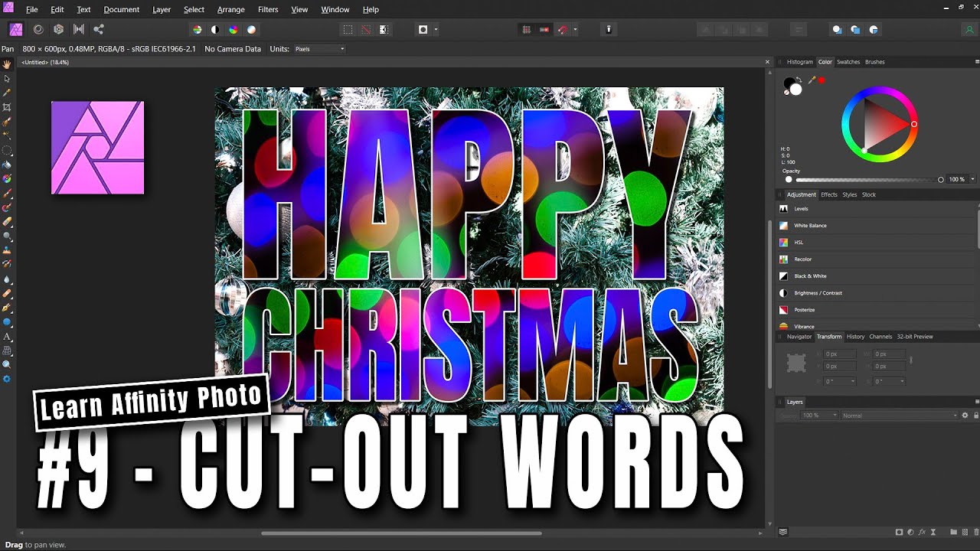Viewport: 980px width, 551px height.
Task: Open the Layers panel opacity dropdown
Action: point(819,416)
